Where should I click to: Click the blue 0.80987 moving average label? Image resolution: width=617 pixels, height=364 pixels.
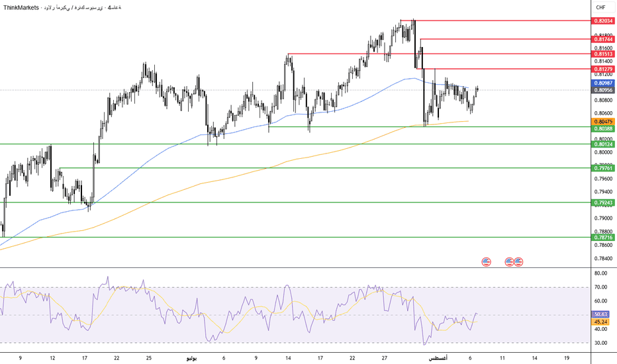(603, 83)
